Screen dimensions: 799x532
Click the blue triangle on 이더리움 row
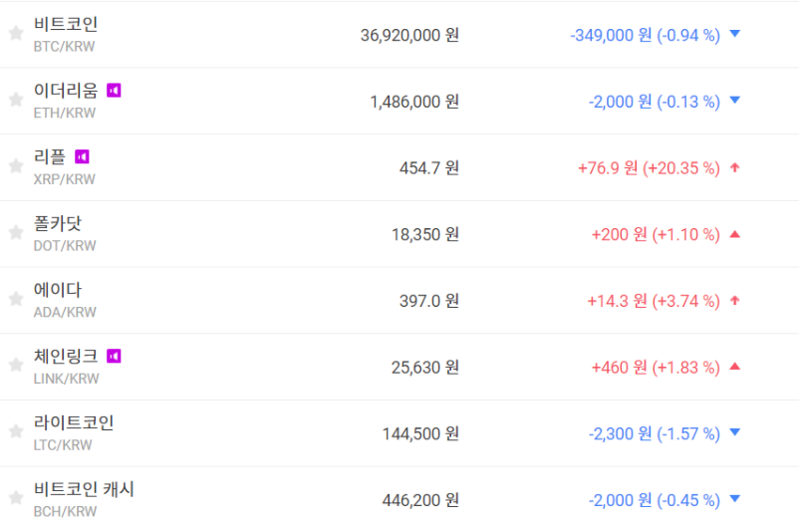735,101
